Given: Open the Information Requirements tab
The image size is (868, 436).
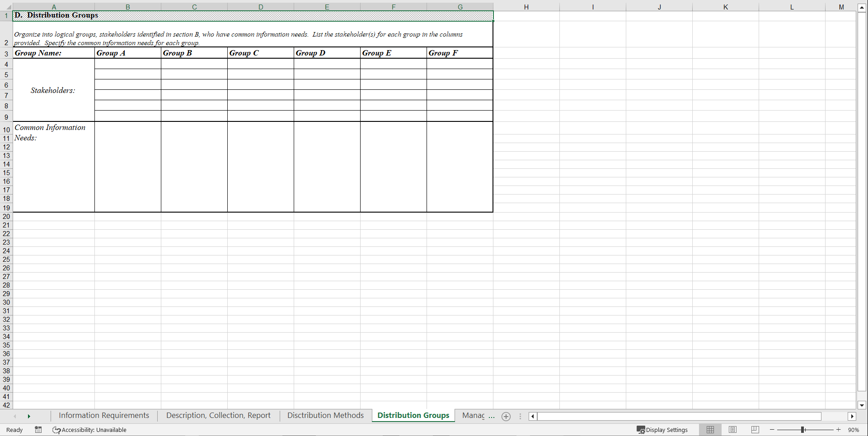Looking at the screenshot, I should (103, 415).
